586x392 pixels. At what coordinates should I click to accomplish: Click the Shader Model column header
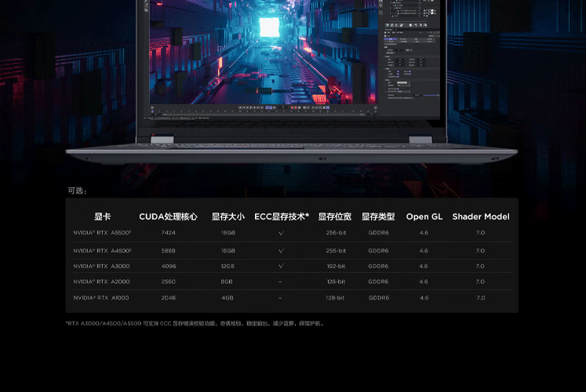tap(481, 216)
